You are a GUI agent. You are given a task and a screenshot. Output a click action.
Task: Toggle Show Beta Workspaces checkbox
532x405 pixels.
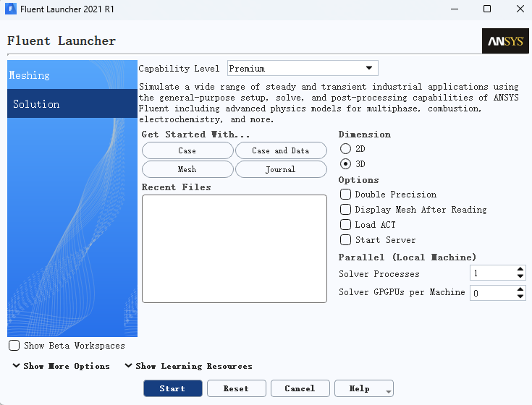click(14, 346)
